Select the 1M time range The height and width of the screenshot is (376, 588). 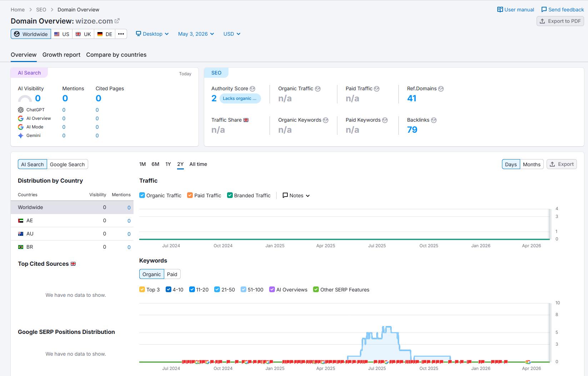coord(142,164)
